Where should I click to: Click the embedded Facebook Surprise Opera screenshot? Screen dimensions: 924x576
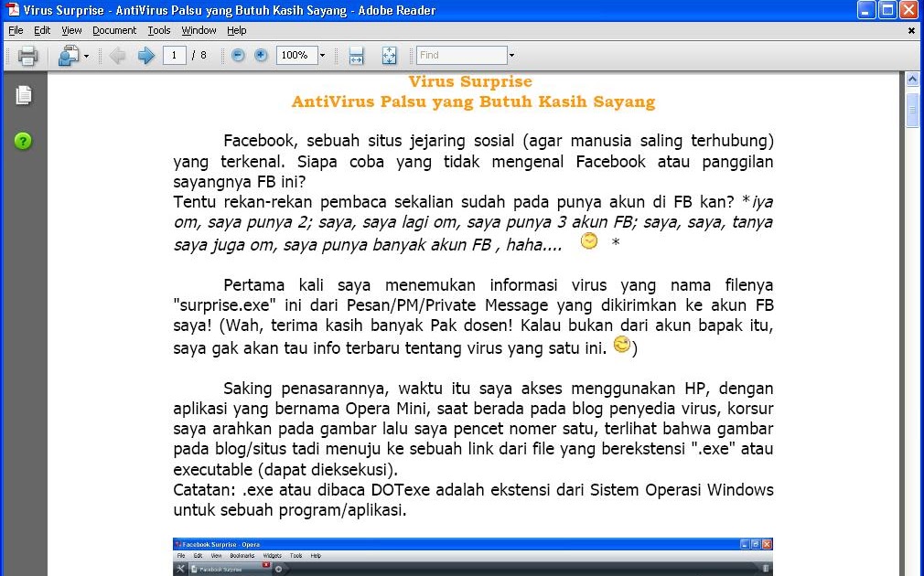coord(473,557)
